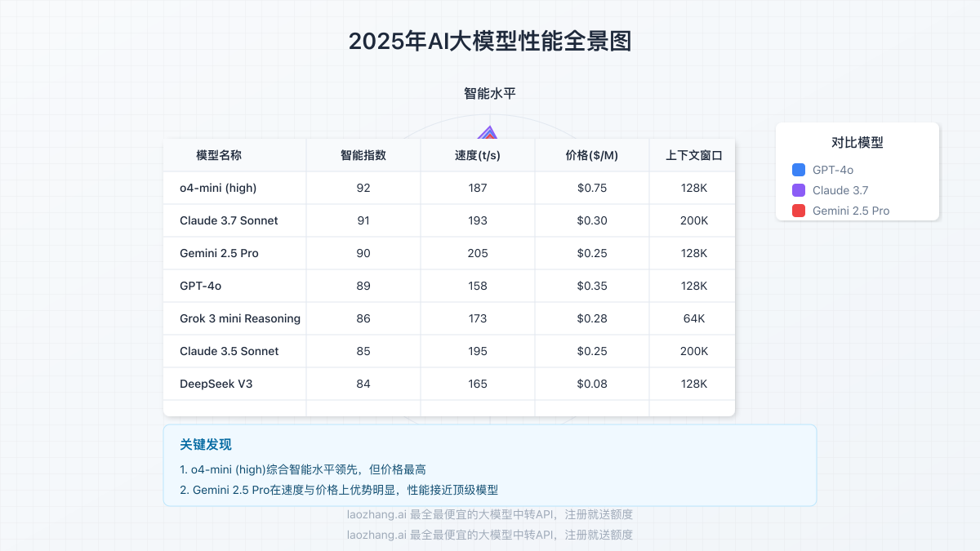Click the 200K context in Claude 3.7 Sonnet row

click(694, 220)
